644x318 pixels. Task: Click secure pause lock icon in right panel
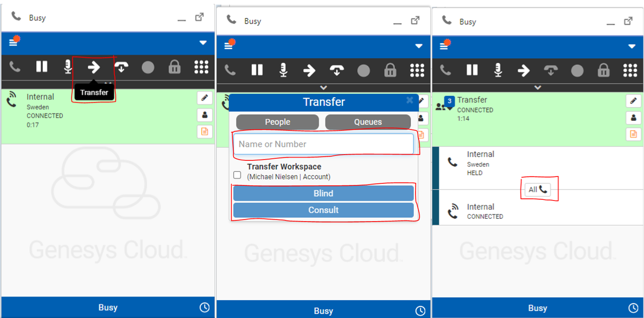(603, 70)
